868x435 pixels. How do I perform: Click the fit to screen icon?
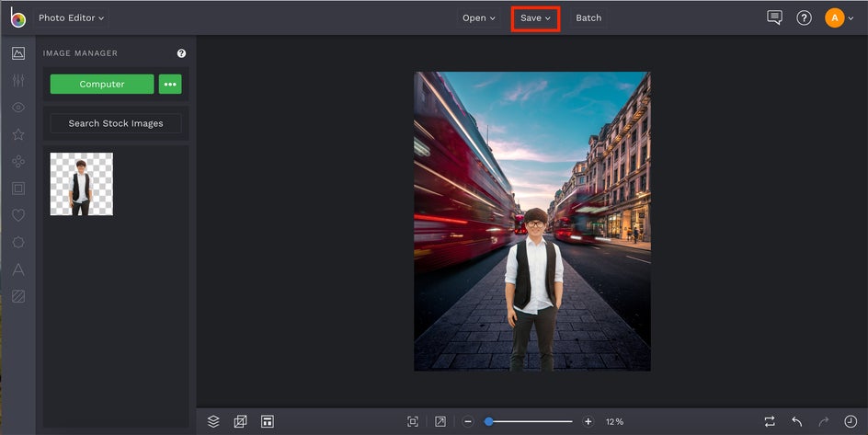click(x=413, y=422)
